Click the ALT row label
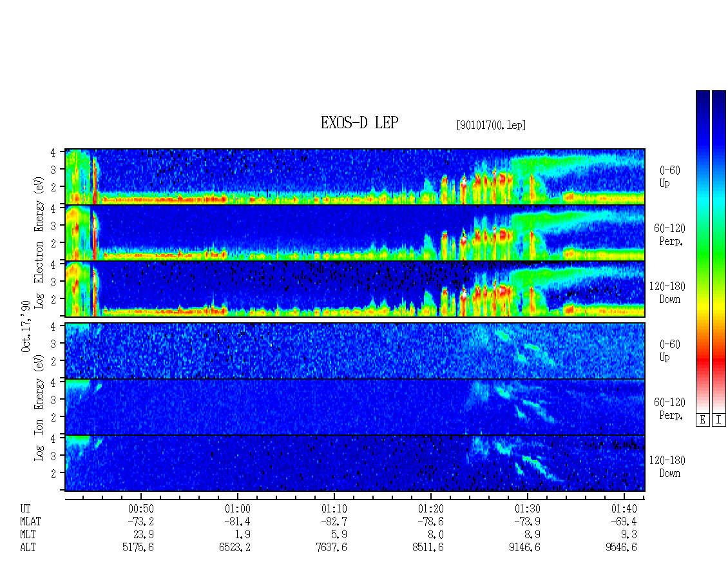The image size is (728, 564). (28, 548)
